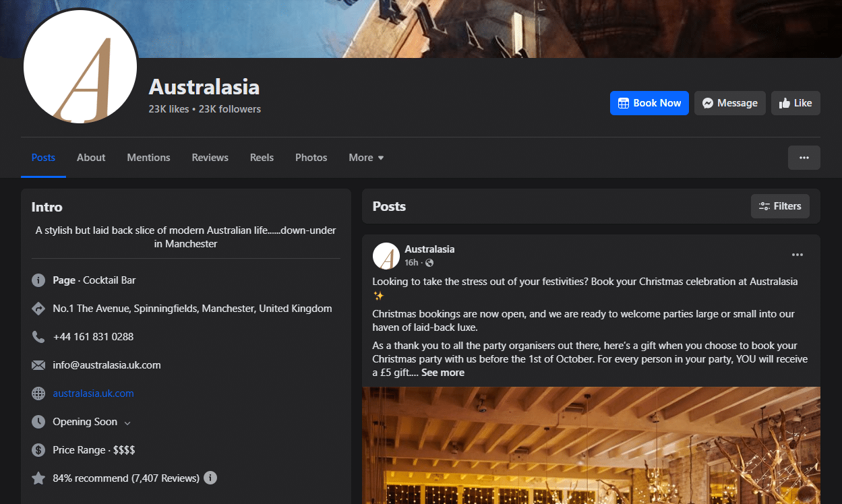Click the reviews info icon
The width and height of the screenshot is (842, 504).
point(210,478)
